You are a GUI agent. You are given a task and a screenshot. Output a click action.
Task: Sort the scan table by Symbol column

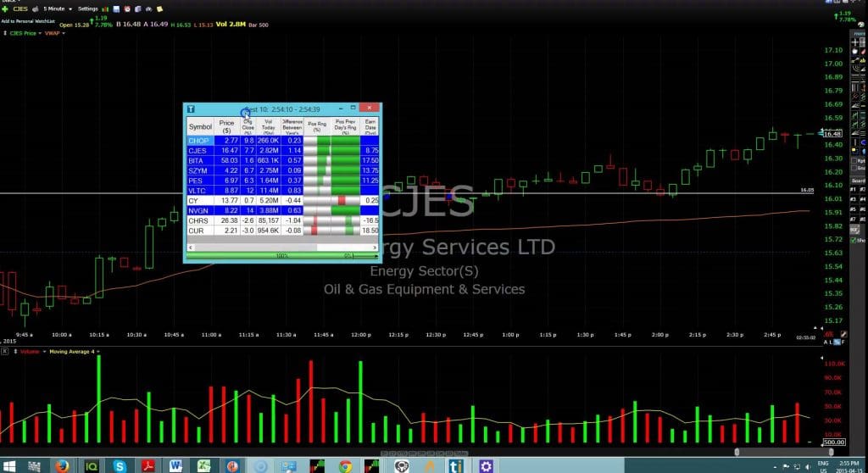[x=200, y=126]
